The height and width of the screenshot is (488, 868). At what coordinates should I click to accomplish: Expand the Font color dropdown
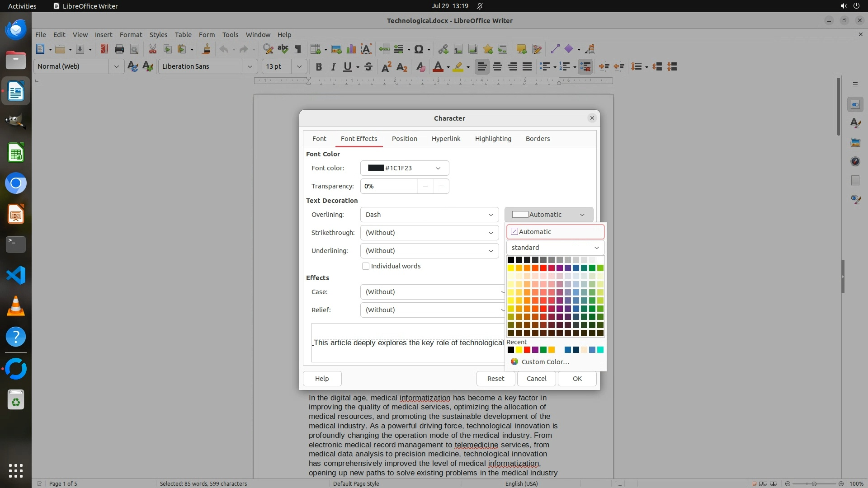438,168
